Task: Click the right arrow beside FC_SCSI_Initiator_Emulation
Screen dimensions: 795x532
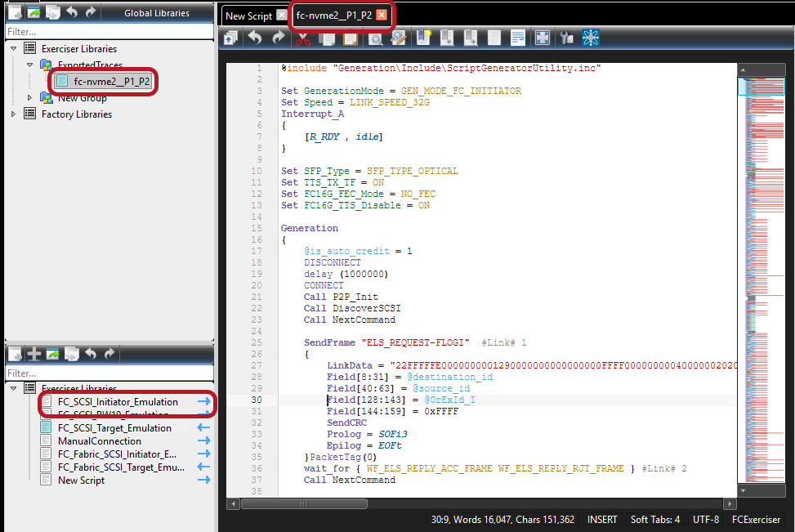Action: (x=203, y=401)
